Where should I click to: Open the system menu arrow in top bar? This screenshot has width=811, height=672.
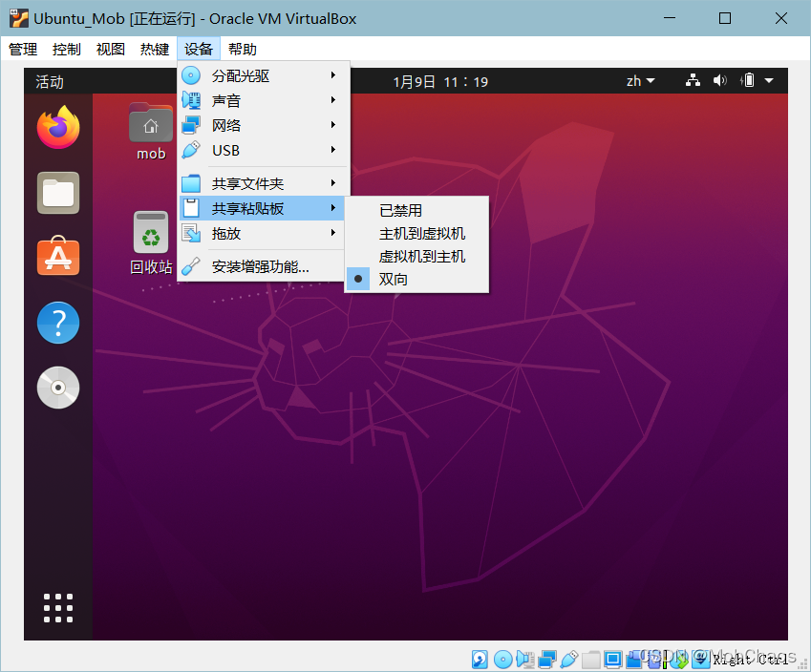[x=769, y=80]
